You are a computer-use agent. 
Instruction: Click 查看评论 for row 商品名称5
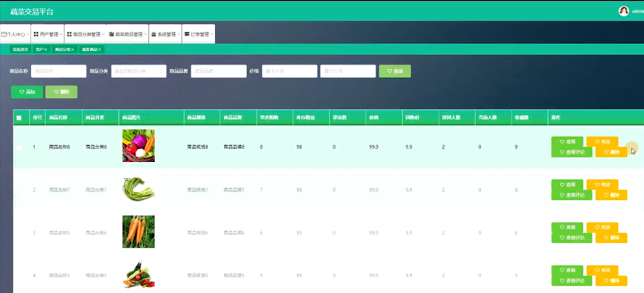pos(571,281)
